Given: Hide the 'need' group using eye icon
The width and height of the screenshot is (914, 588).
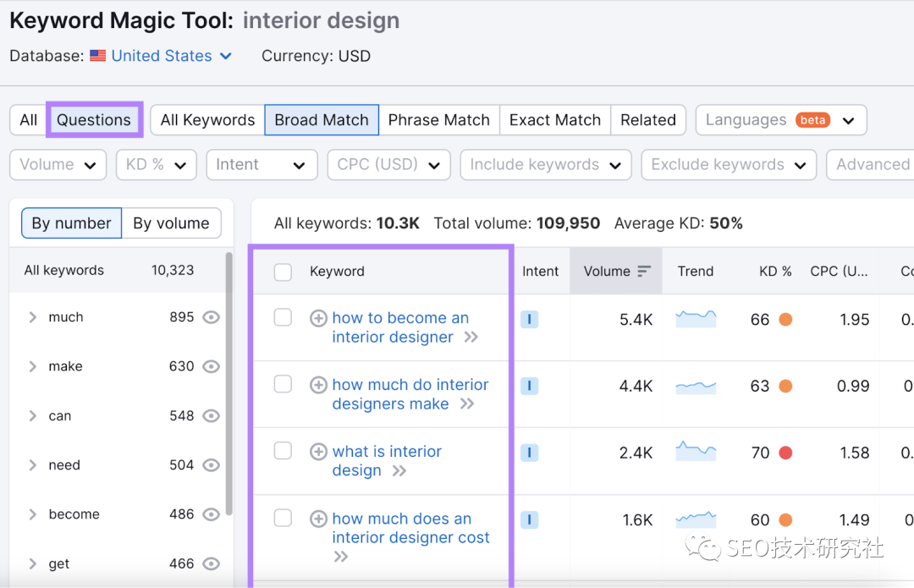Looking at the screenshot, I should tap(212, 464).
